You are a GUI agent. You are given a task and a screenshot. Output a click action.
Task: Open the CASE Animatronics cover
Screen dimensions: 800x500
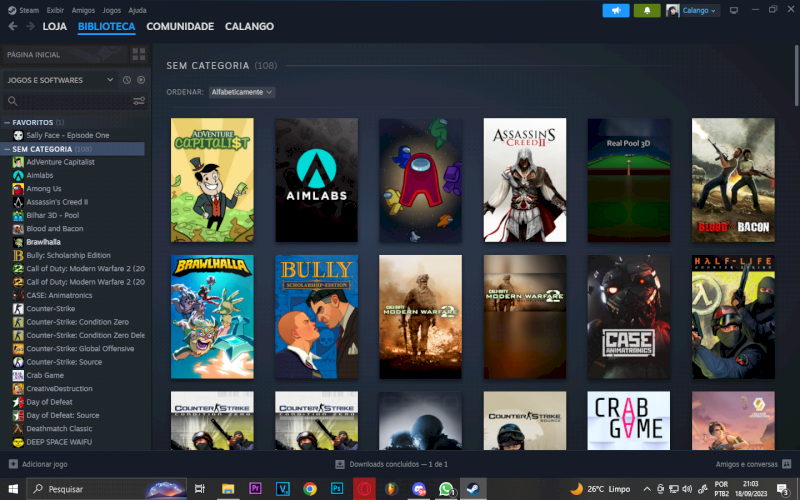click(x=629, y=317)
